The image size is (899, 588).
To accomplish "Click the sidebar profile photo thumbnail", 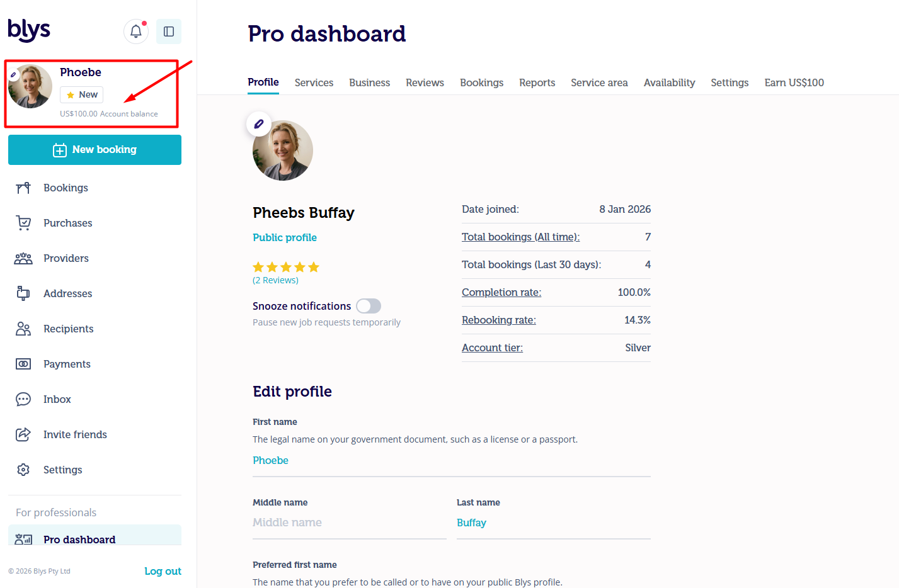I will coord(30,86).
